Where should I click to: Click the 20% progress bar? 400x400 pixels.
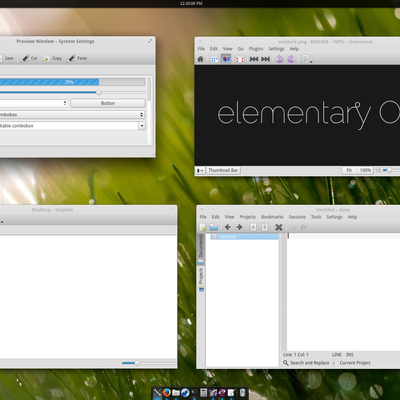[x=72, y=82]
